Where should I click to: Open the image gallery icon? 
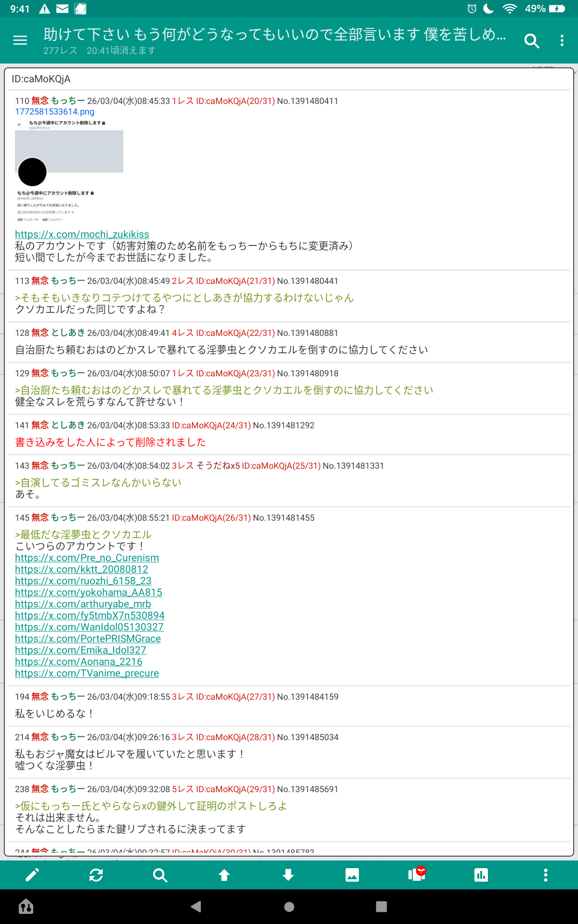click(x=352, y=875)
